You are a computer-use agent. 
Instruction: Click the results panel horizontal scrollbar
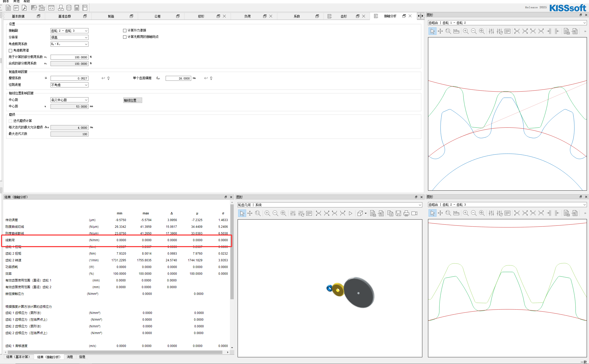(x=115, y=352)
